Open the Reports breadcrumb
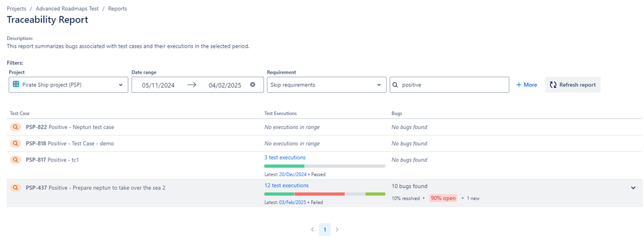The height and width of the screenshot is (244, 644). click(117, 8)
